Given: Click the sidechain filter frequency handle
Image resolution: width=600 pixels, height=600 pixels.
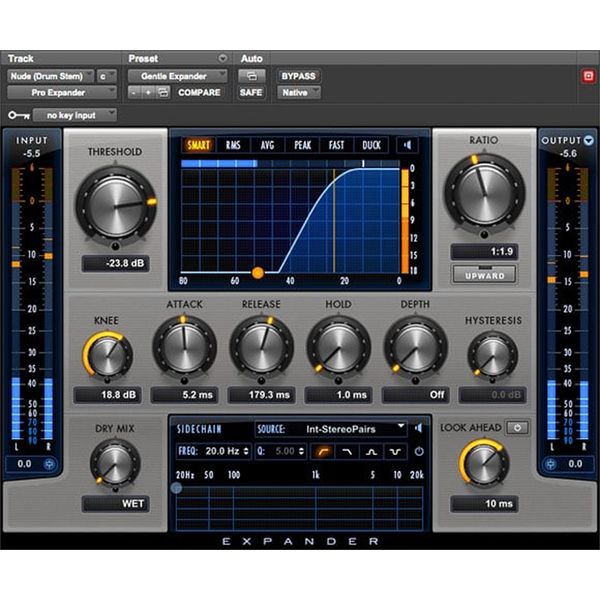Looking at the screenshot, I should 176,488.
